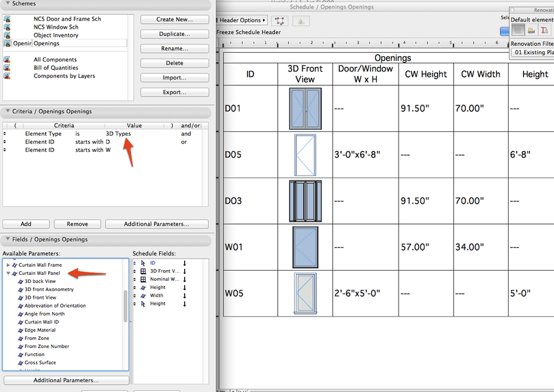Click the arrow icon of the ID schedule field
554x392 pixels.
[x=143, y=263]
